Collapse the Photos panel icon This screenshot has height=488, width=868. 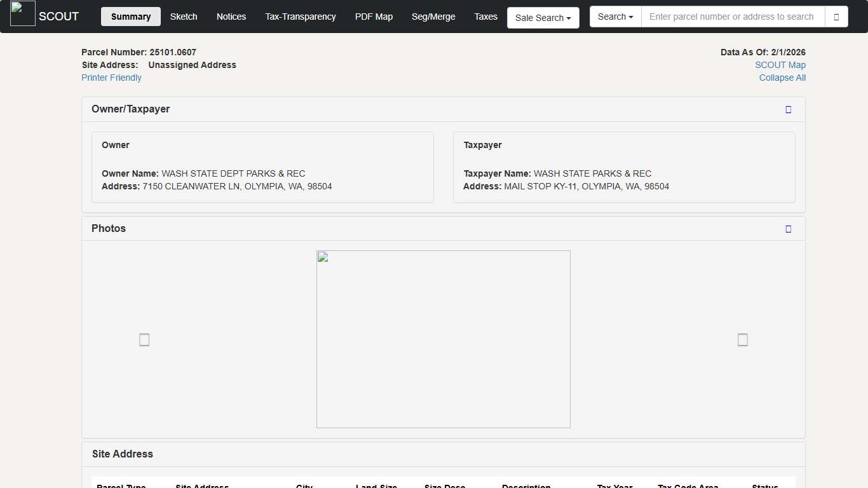pos(788,229)
